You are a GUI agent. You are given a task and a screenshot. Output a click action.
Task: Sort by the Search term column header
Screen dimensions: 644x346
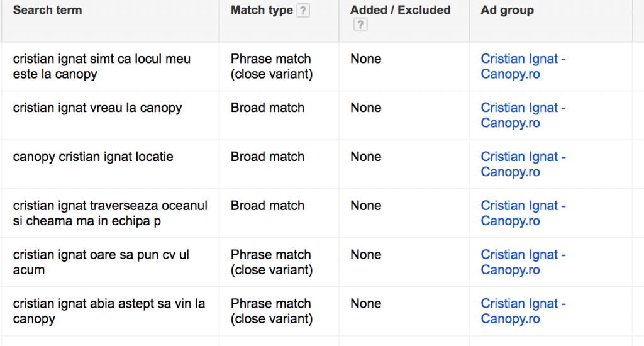click(x=47, y=10)
